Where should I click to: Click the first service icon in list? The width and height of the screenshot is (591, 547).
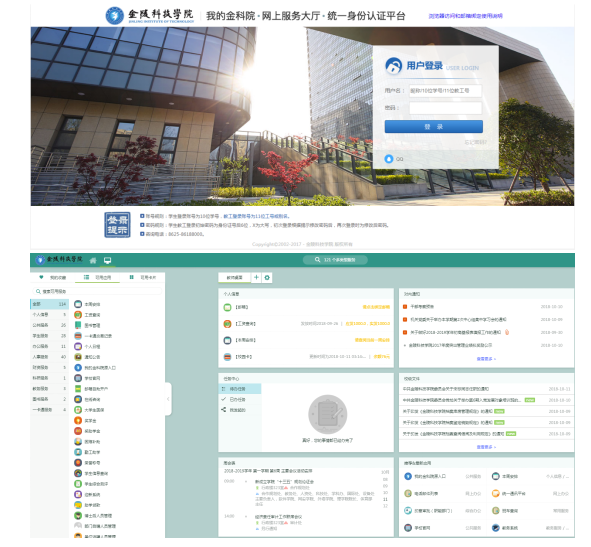(x=78, y=304)
